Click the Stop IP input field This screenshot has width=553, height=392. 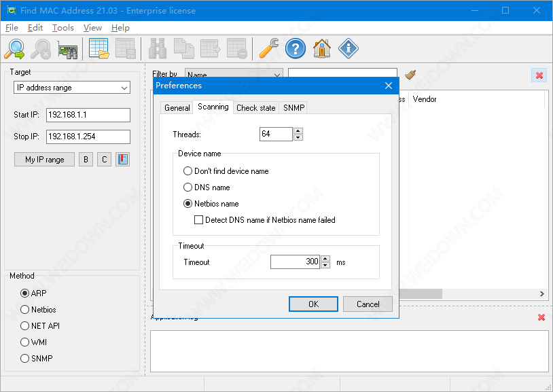[x=88, y=137]
